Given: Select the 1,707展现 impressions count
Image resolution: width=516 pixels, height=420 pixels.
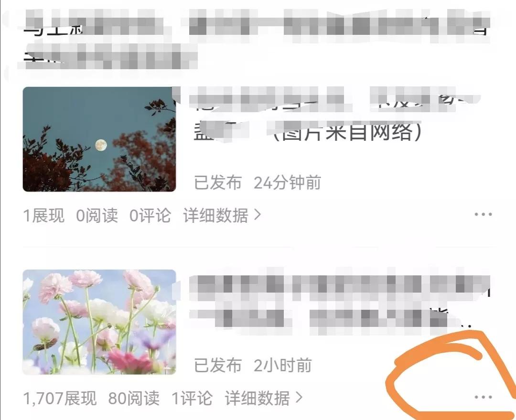Looking at the screenshot, I should coord(60,398).
